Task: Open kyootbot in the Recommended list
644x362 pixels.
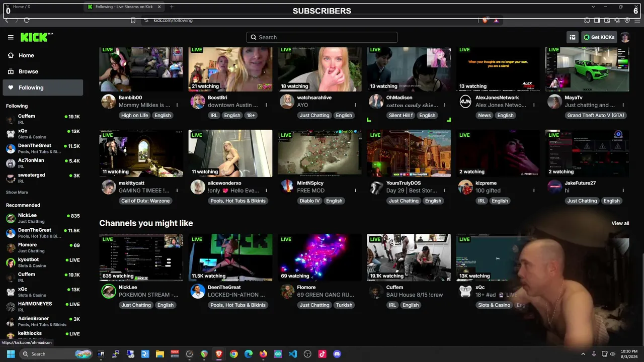Action: (x=43, y=262)
